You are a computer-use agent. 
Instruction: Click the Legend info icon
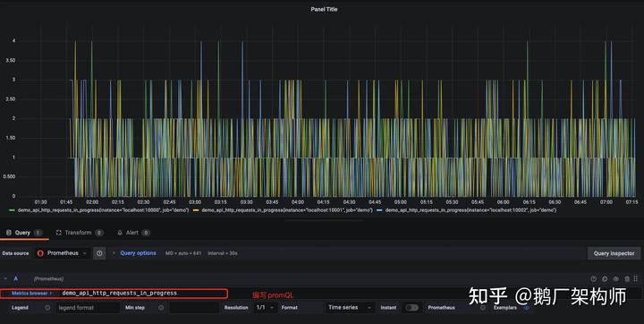coord(47,308)
